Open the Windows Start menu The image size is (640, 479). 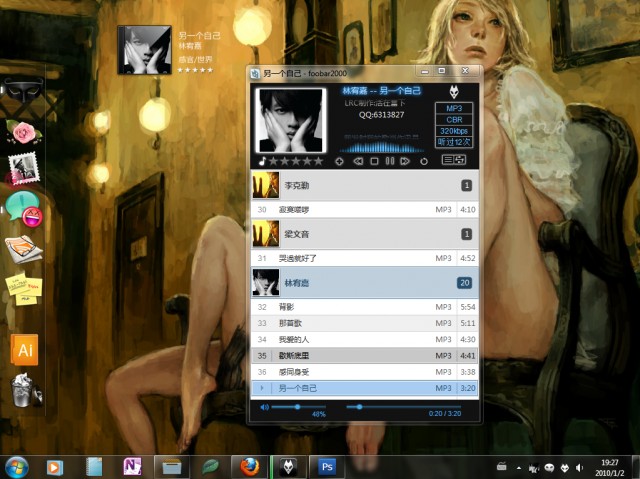[17, 467]
